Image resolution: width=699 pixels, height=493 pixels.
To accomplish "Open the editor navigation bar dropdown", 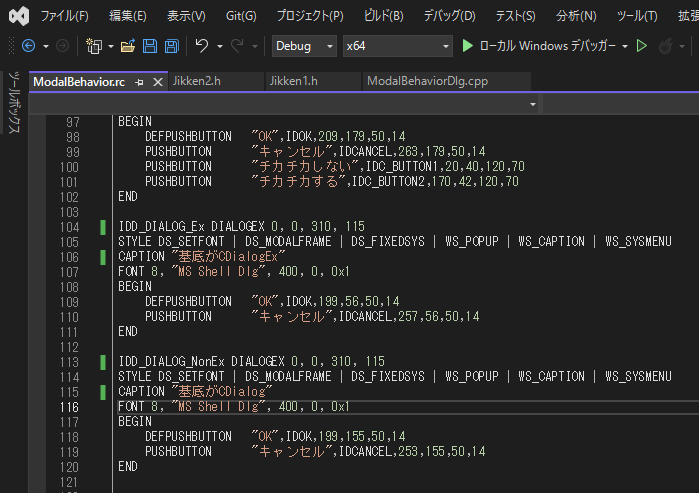I will tap(533, 103).
